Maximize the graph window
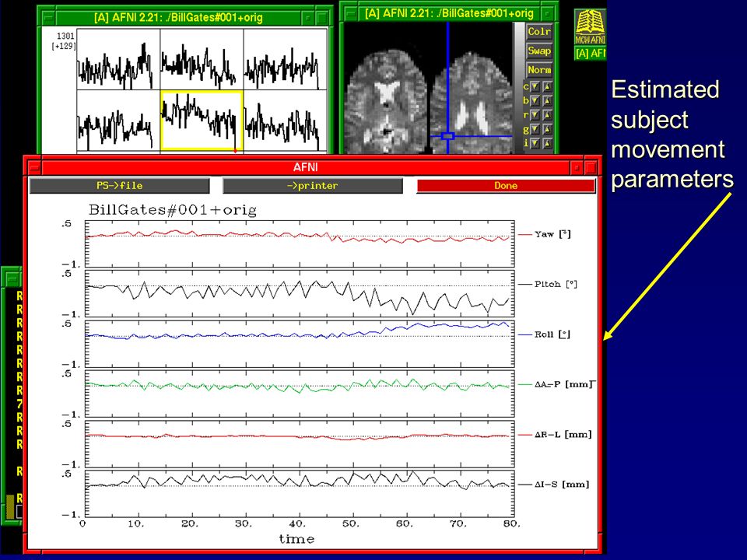 [322, 18]
